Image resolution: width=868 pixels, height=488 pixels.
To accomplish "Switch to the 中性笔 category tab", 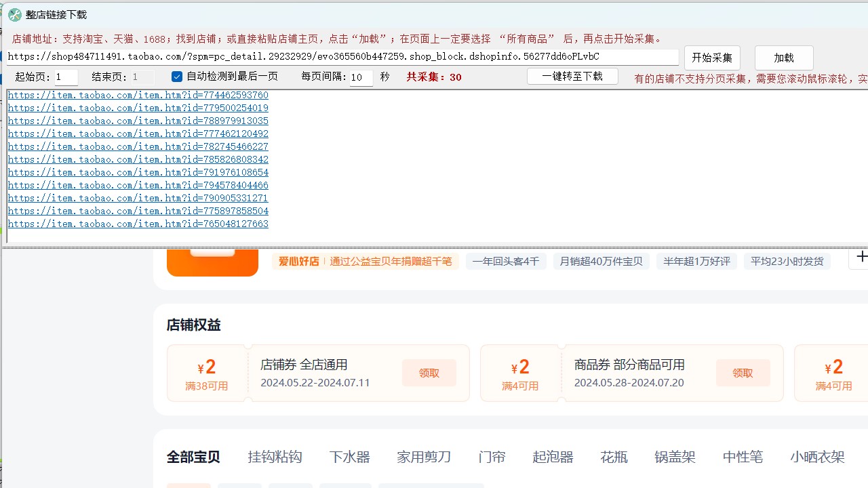I will 742,457.
